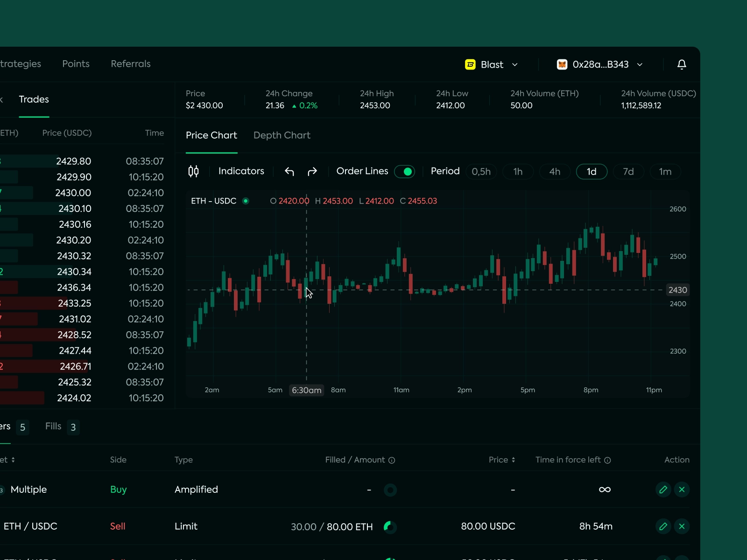
Task: Click the 24h Low value 2412.00
Action: pos(451,106)
